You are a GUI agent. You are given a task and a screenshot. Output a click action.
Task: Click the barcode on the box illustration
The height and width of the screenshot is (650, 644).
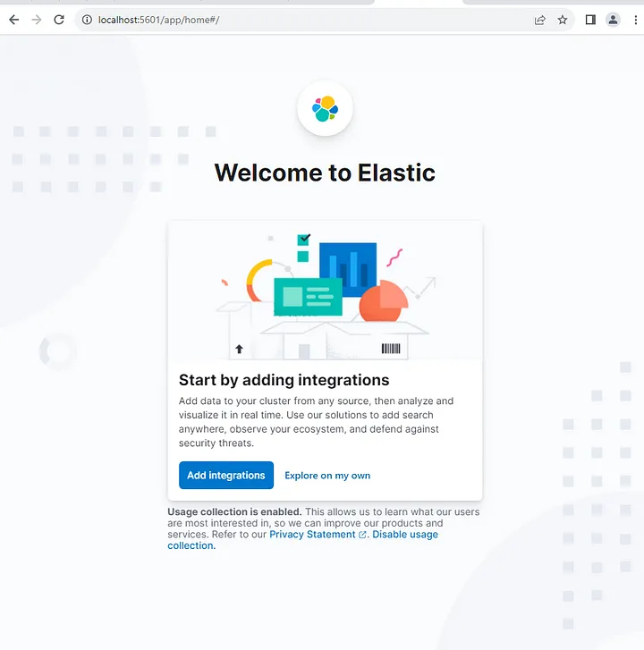(x=391, y=349)
